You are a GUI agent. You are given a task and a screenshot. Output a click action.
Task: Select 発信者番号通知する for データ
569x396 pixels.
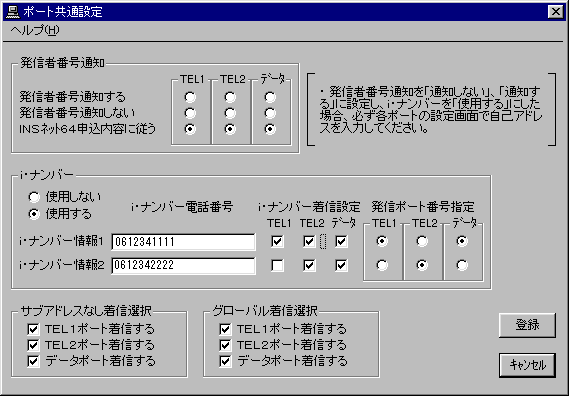pos(270,97)
